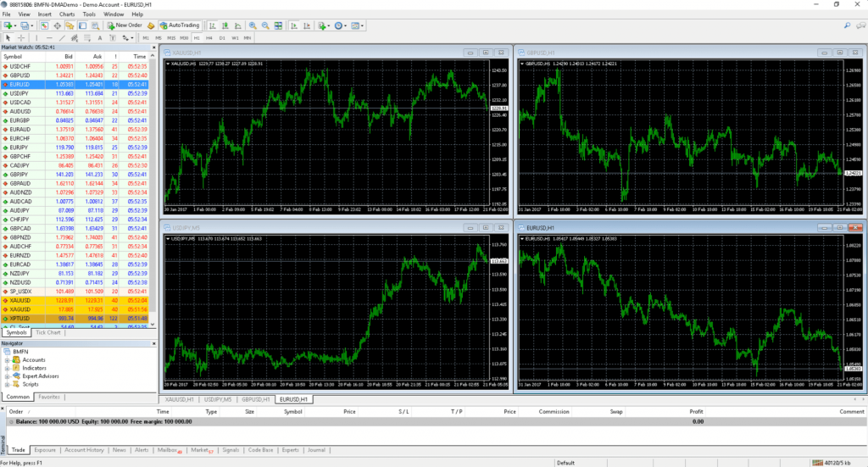The height and width of the screenshot is (467, 868).
Task: Switch to the Account History tab
Action: 84,450
